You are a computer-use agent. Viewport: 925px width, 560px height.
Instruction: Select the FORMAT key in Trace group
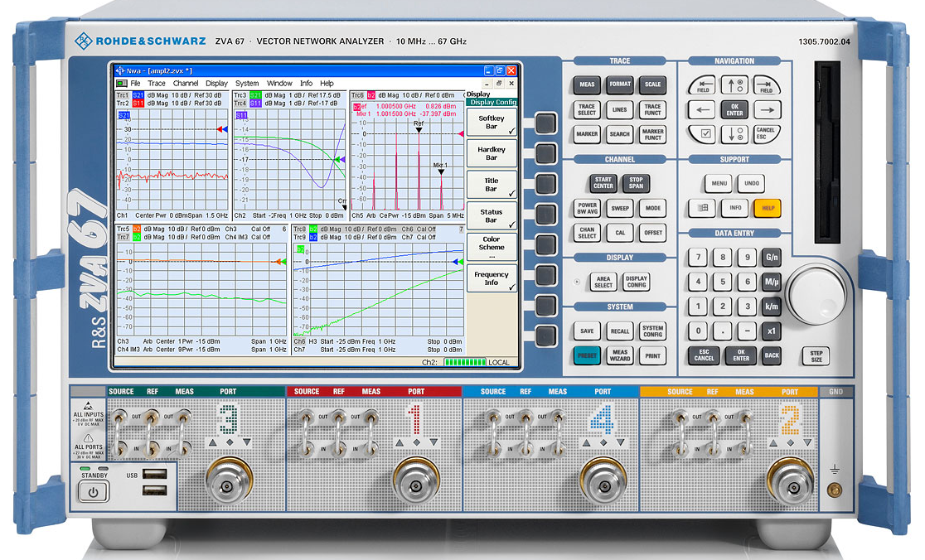620,84
